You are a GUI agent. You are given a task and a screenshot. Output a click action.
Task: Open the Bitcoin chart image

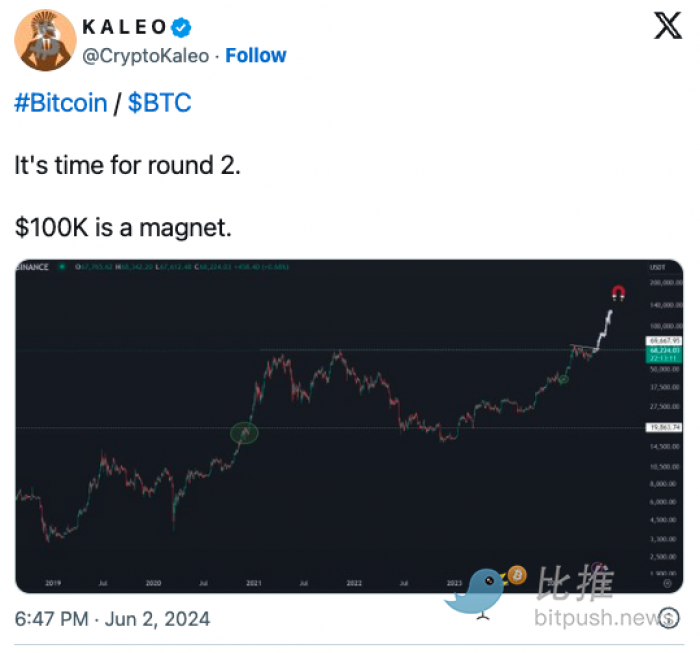point(349,426)
